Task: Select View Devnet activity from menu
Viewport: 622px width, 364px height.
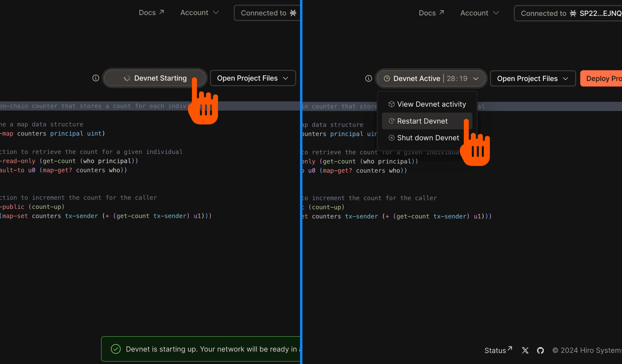Action: coord(427,104)
